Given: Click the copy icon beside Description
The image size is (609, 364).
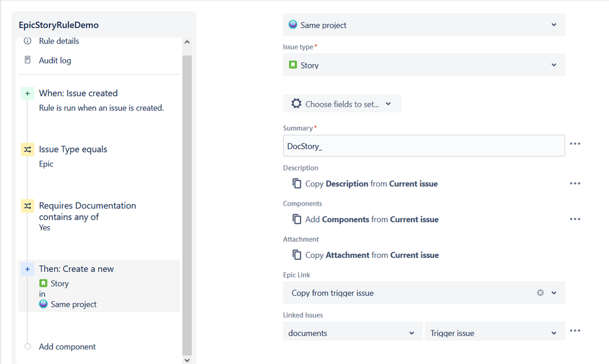Looking at the screenshot, I should click(x=297, y=184).
